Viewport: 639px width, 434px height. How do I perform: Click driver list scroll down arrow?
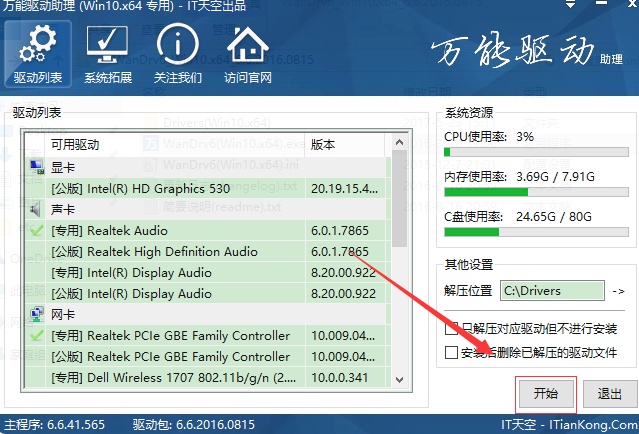(x=399, y=379)
